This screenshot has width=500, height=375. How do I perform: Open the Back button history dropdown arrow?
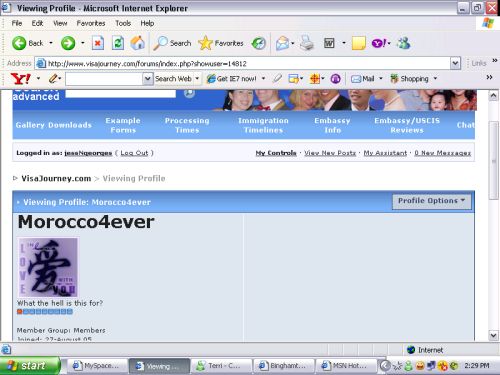(x=51, y=43)
